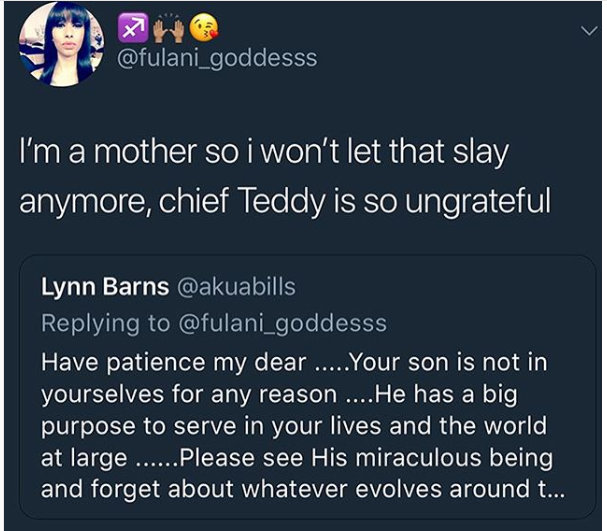The height and width of the screenshot is (531, 607).
Task: Click the "He has a big" phrase
Action: coord(456,394)
